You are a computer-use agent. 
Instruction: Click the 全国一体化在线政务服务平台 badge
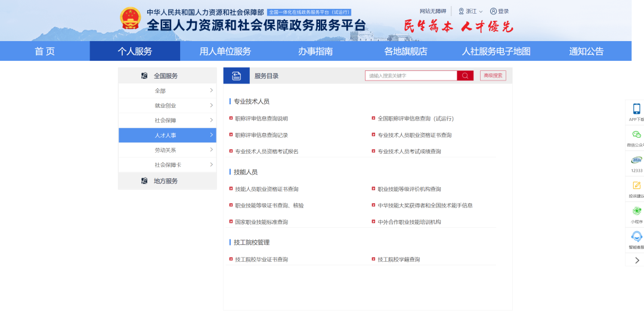click(x=309, y=13)
